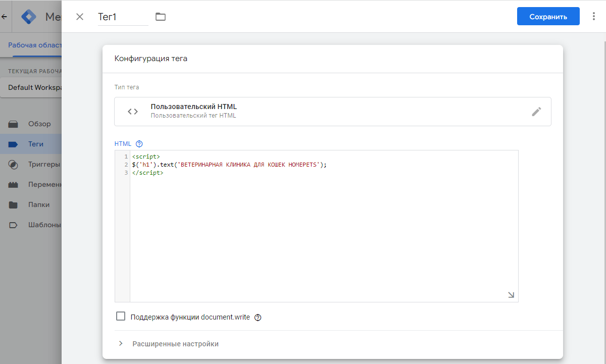
Task: Switch to the Рабочая область tab
Action: 34,45
